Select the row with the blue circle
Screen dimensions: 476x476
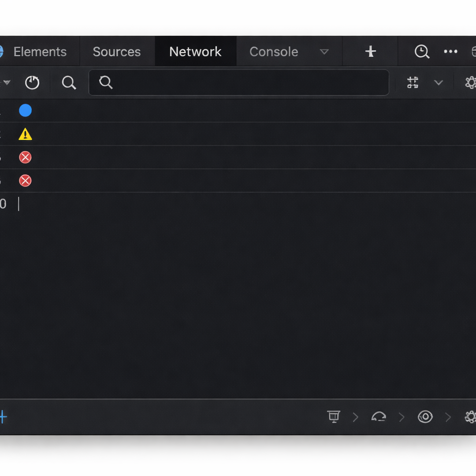[x=25, y=111]
